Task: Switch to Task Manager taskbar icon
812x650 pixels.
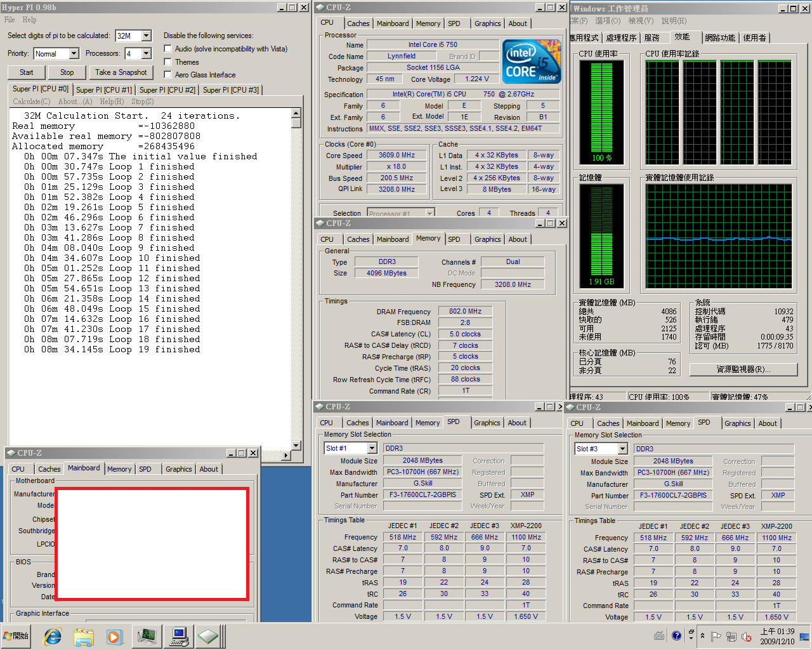Action: (x=147, y=636)
